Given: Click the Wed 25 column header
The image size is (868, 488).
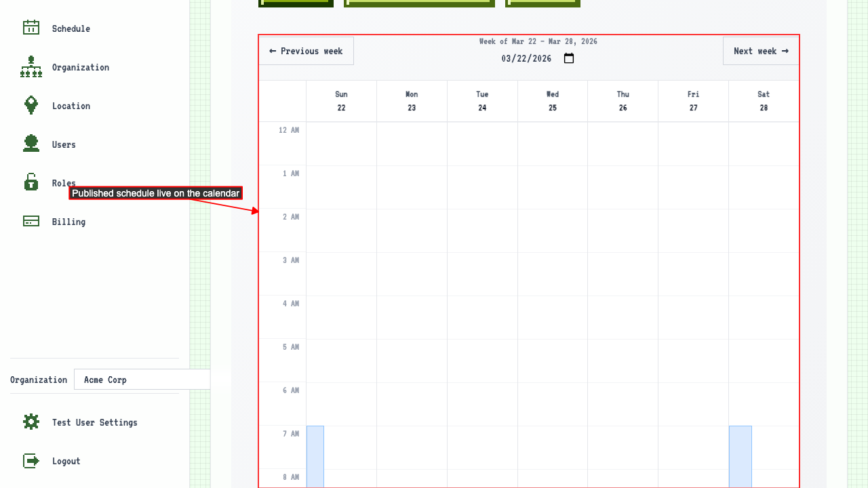Looking at the screenshot, I should click(x=553, y=101).
